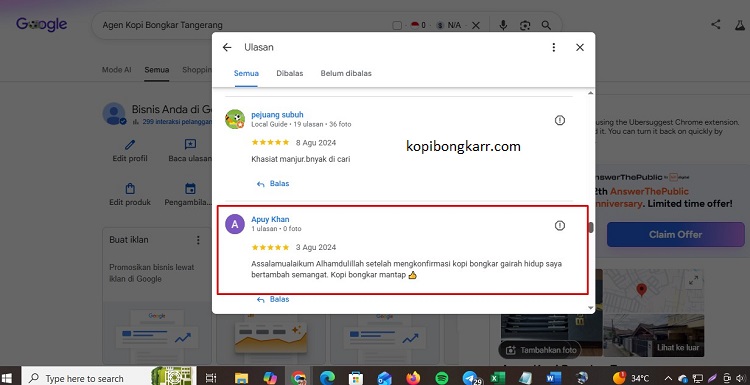Open pejuang subuh's reviewer profile
The height and width of the screenshot is (385, 750).
277,115
